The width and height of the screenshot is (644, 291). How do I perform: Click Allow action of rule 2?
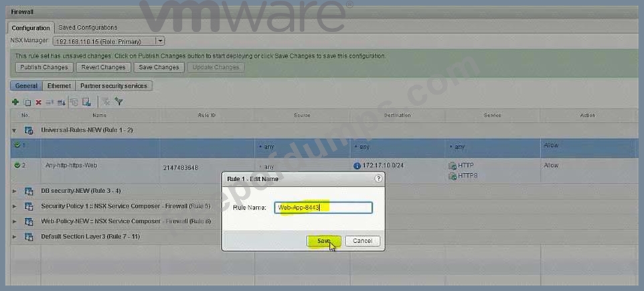point(551,166)
